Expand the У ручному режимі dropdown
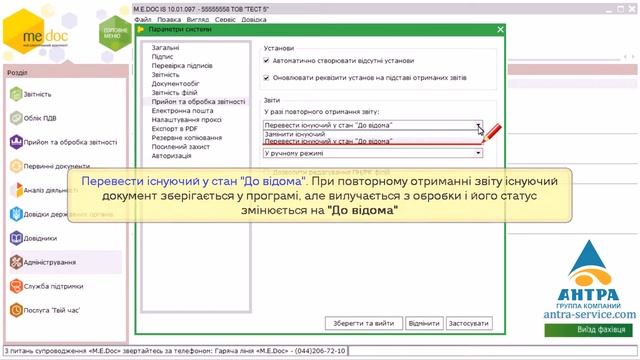The image size is (640, 360). coord(478,153)
